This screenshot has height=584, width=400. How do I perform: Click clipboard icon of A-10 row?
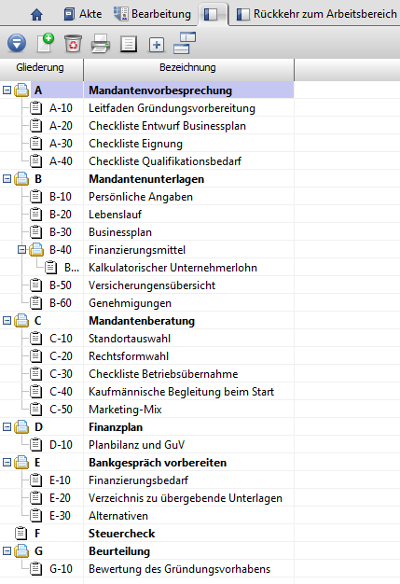36,108
